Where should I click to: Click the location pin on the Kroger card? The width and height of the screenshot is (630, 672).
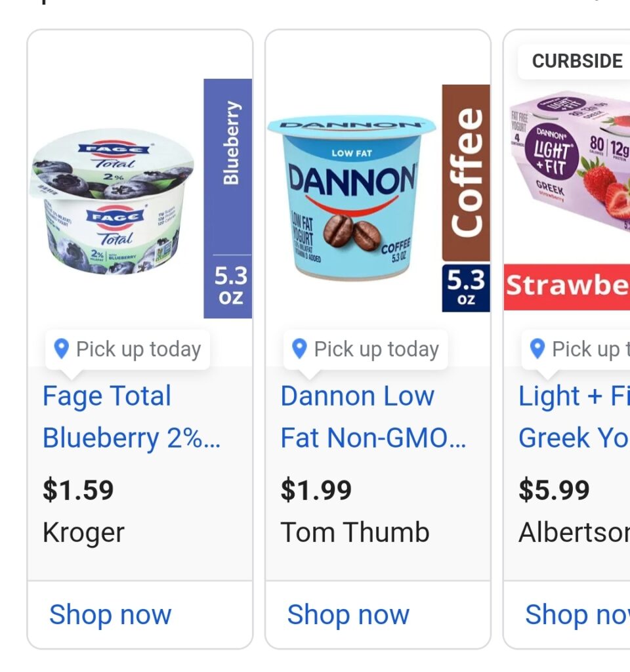click(61, 349)
